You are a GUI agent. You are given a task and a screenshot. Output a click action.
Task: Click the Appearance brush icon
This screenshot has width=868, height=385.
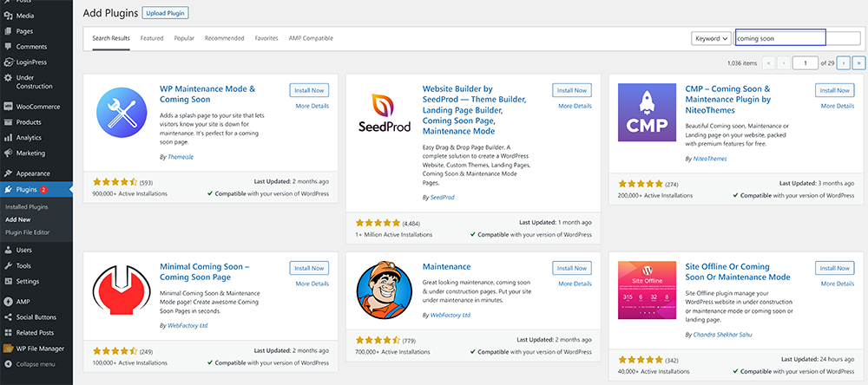[8, 173]
